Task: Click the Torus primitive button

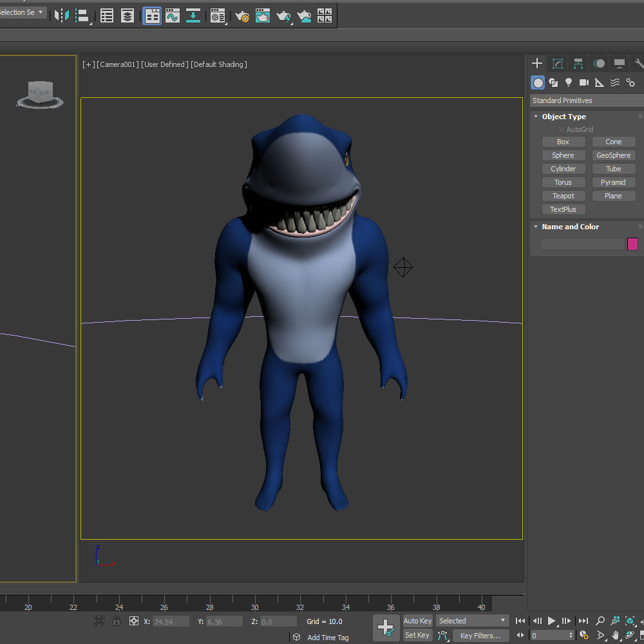Action: pos(563,182)
